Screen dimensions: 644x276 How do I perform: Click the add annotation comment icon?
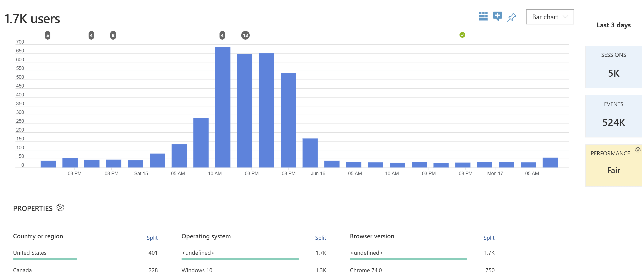click(x=497, y=16)
